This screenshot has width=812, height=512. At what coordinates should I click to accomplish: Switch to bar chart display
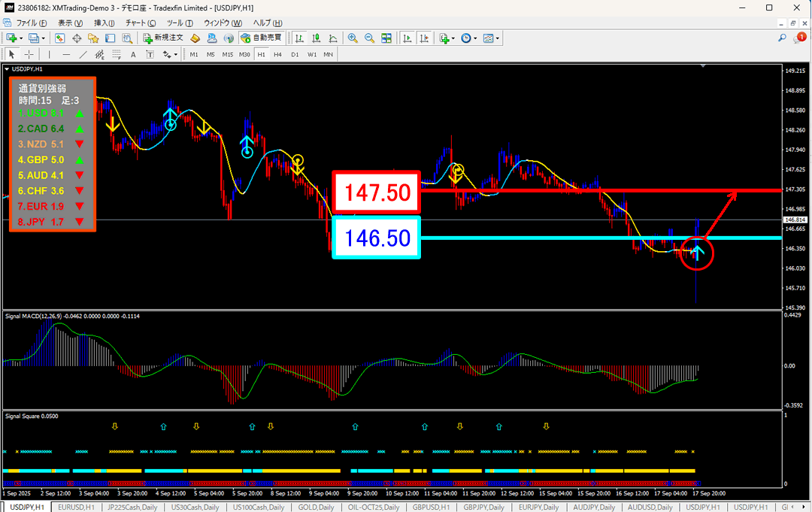click(299, 38)
